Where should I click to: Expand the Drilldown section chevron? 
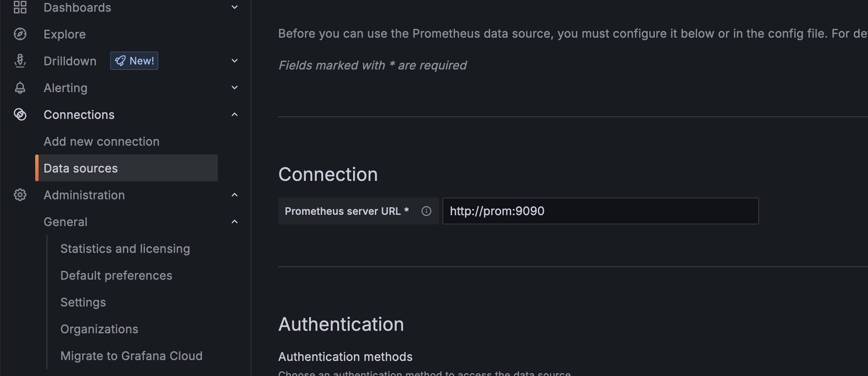click(235, 61)
